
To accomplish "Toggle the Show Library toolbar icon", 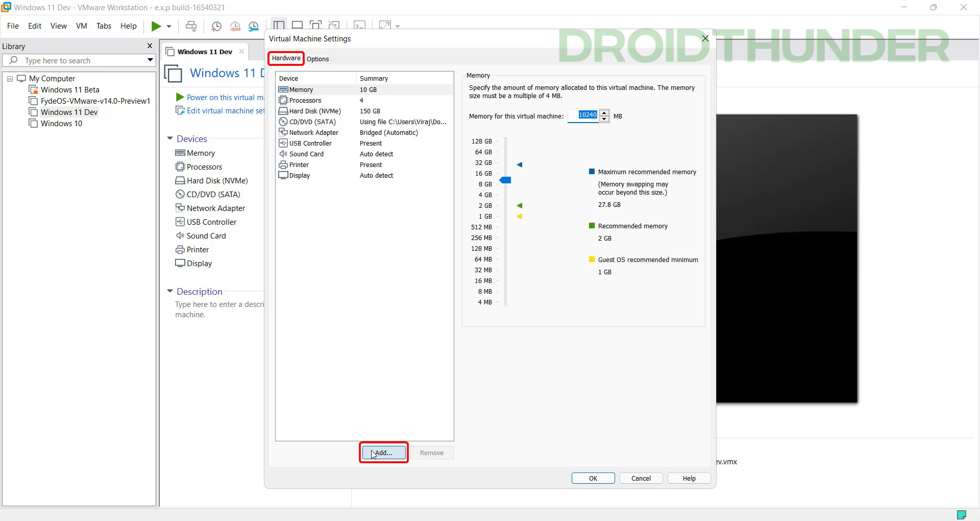I will (x=279, y=25).
